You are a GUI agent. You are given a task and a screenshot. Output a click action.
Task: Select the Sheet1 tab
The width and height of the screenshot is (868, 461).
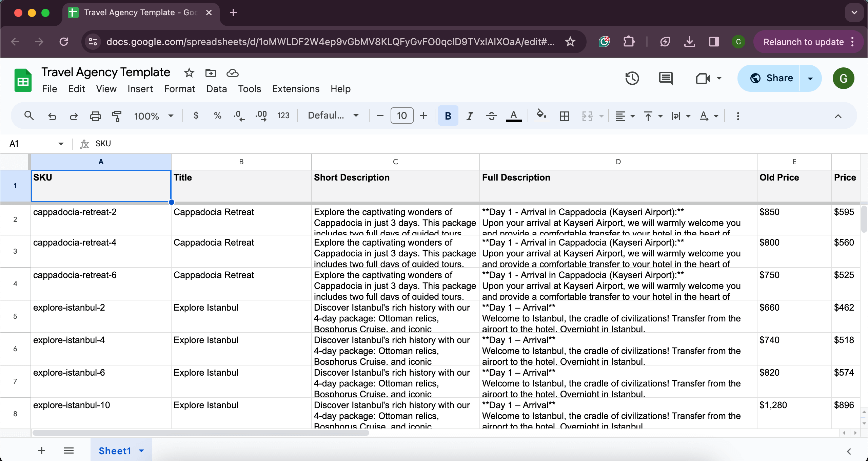click(115, 451)
